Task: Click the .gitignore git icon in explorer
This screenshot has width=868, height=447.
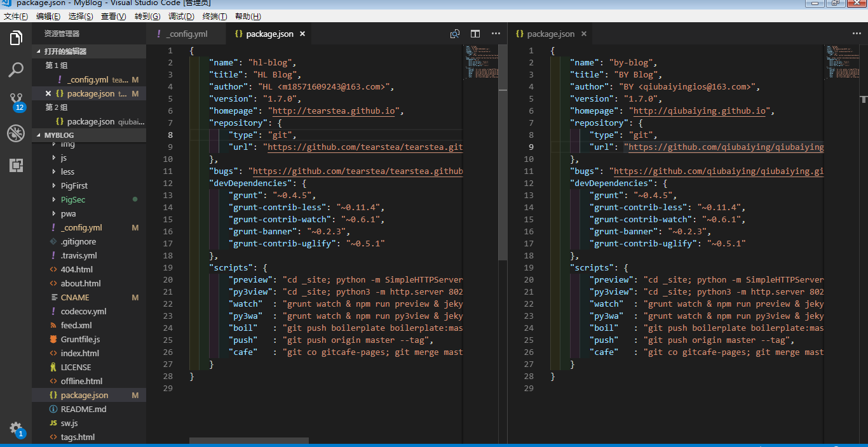Action: 53,242
